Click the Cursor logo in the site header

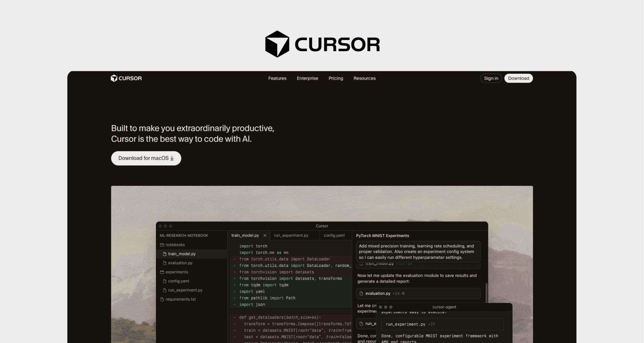(x=126, y=78)
